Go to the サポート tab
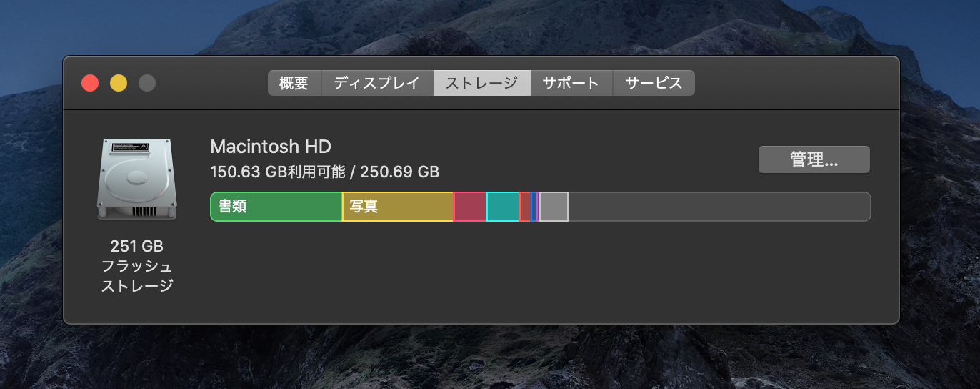Screen dimensions: 980x389 571,83
